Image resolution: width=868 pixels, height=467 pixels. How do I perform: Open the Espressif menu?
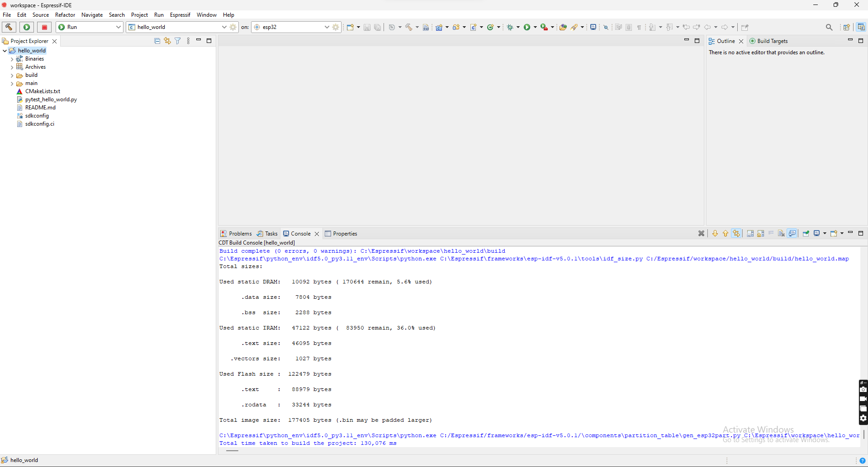point(180,15)
